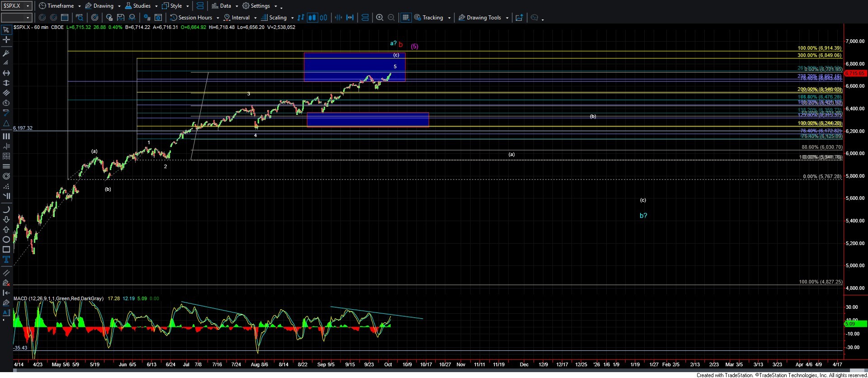Activate the text drawing tool

[x=6, y=260]
